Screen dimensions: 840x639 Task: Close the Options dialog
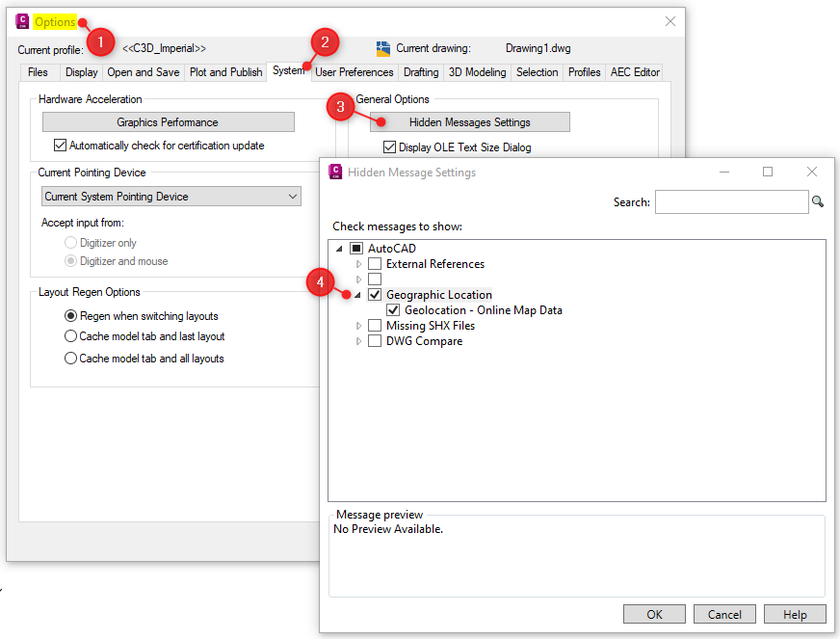[x=670, y=21]
